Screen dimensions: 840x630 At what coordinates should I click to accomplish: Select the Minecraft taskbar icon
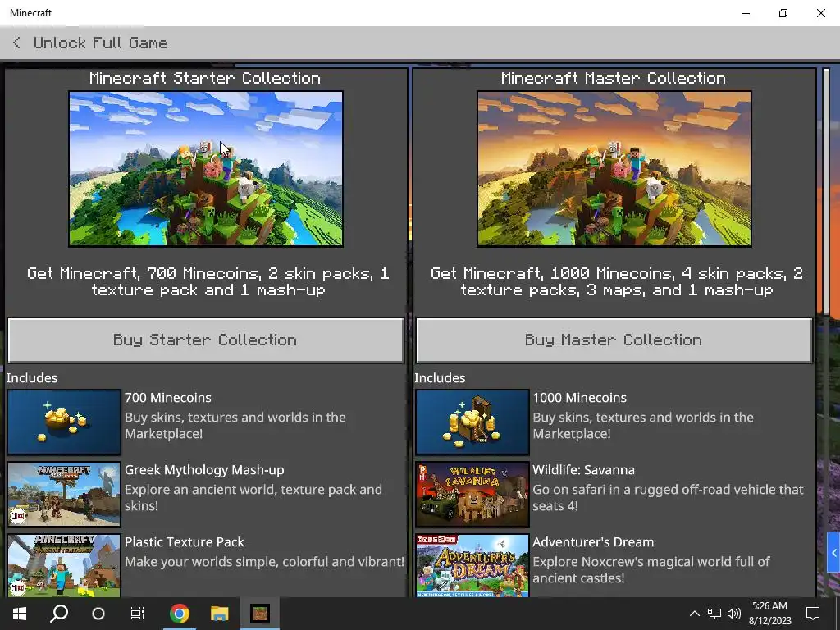[x=259, y=614]
